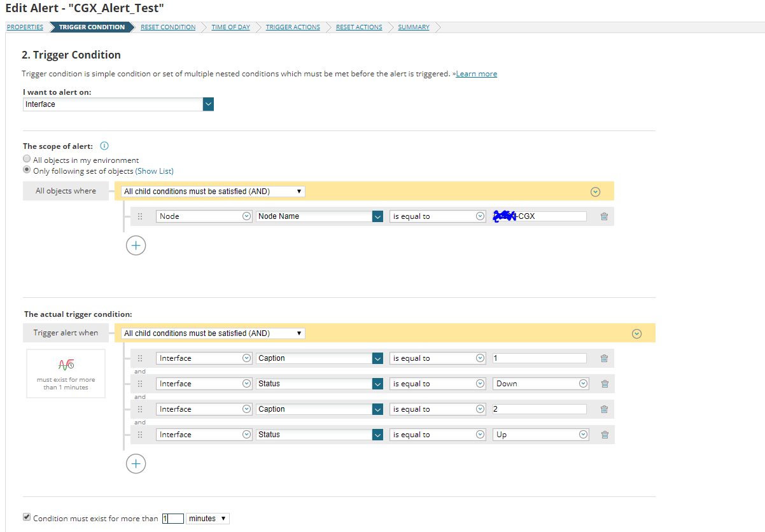The image size is (765, 532).
Task: Go to the Time of Day step
Action: point(231,27)
